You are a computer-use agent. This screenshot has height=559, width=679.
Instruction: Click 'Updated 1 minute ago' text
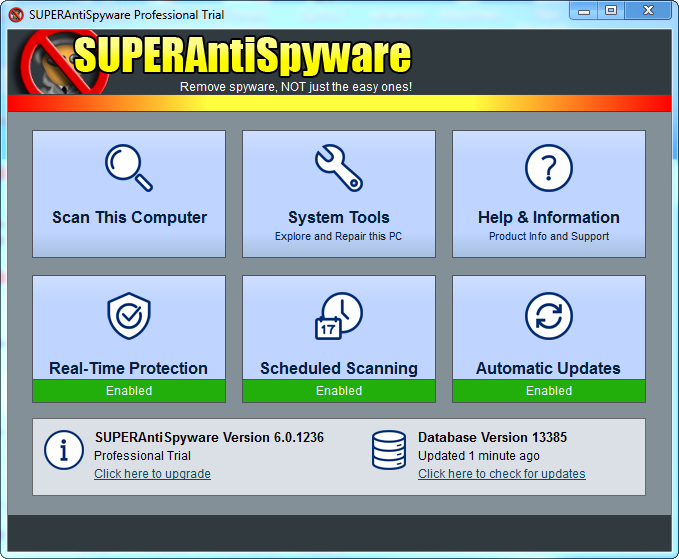[x=479, y=456]
